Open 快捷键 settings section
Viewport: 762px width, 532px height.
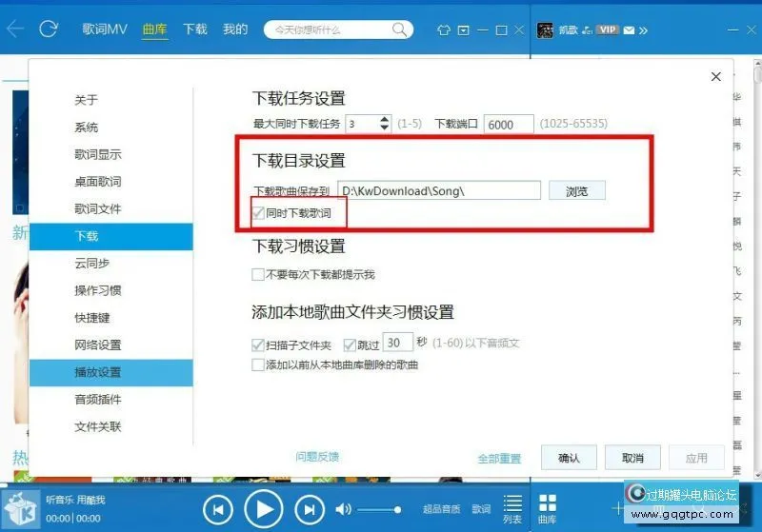coord(111,318)
